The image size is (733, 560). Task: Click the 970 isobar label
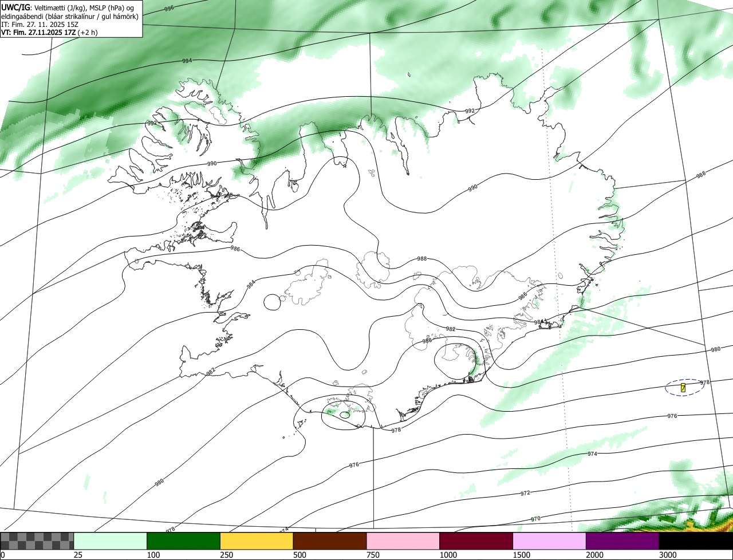coord(535,519)
